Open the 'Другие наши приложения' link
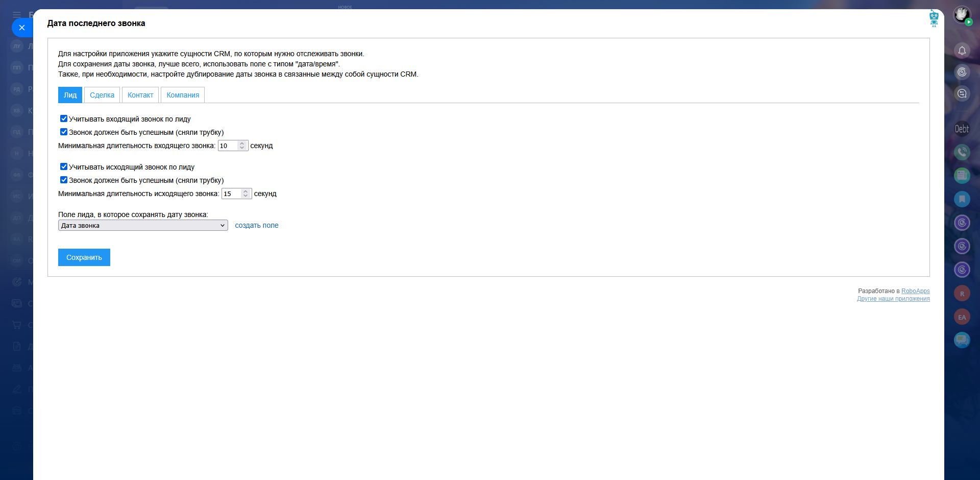The width and height of the screenshot is (980, 480). click(893, 299)
